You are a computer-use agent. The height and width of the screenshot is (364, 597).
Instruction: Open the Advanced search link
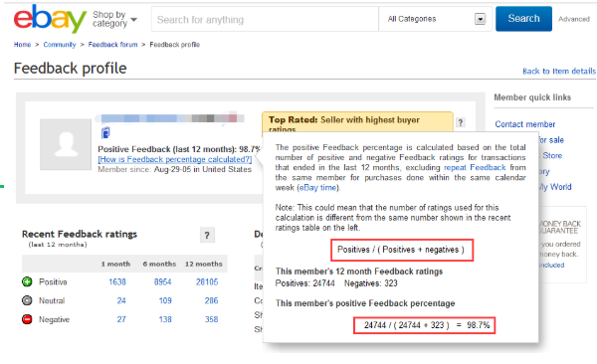574,19
